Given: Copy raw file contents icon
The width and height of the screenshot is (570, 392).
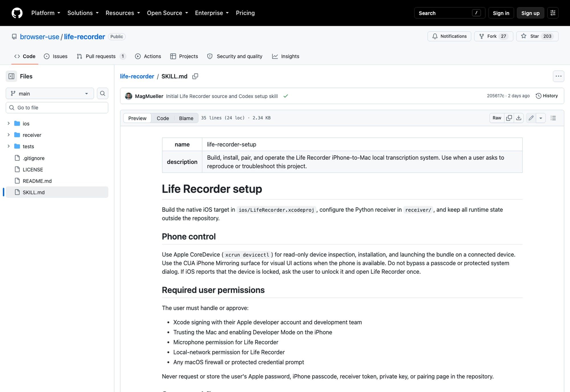Looking at the screenshot, I should point(509,118).
